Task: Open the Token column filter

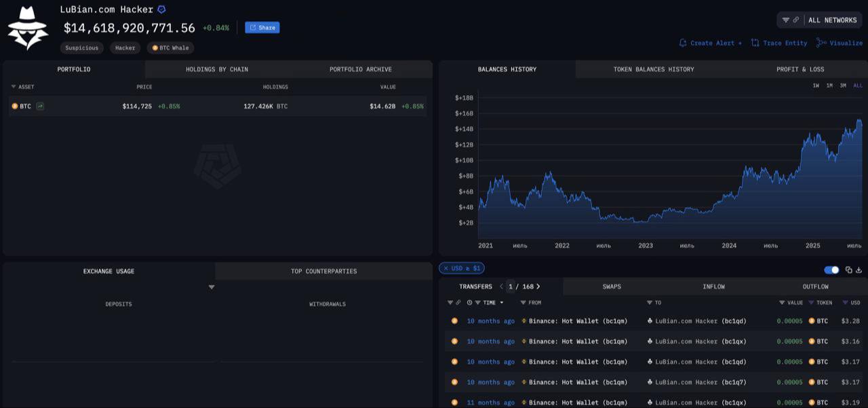Action: coord(812,303)
